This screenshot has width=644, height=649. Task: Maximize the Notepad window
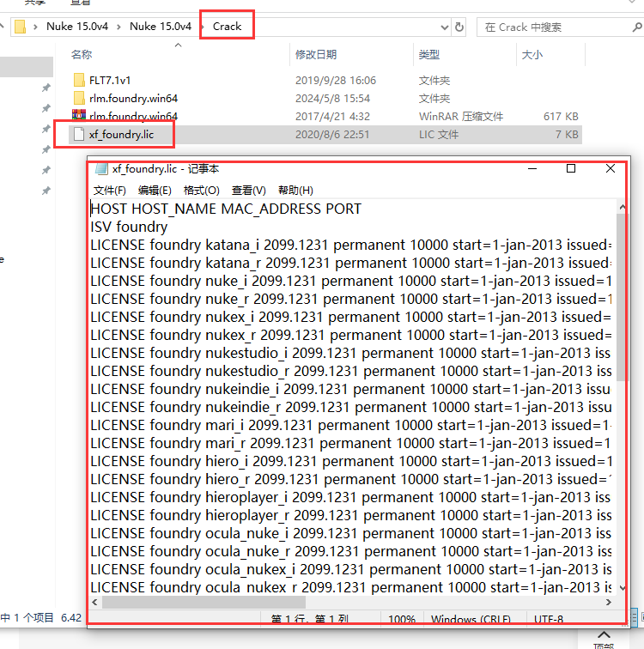point(571,168)
